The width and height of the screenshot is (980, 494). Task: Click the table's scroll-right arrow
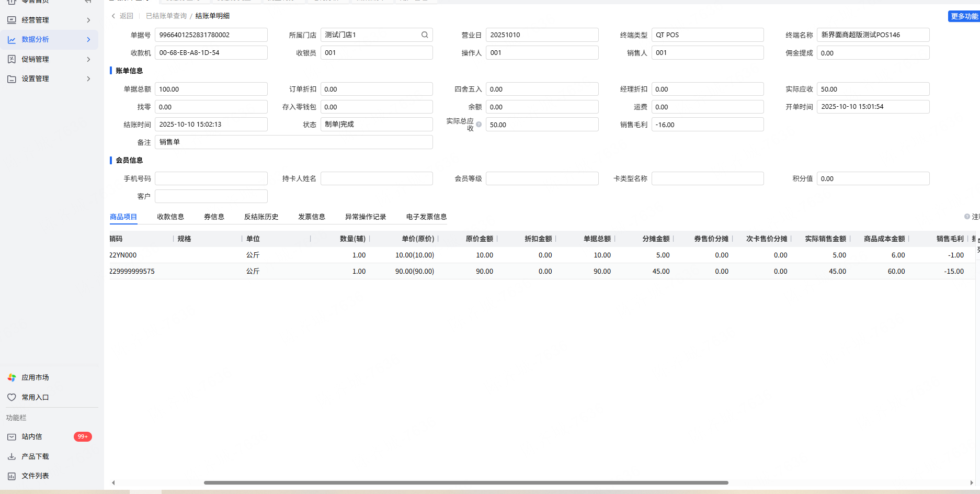pos(972,482)
